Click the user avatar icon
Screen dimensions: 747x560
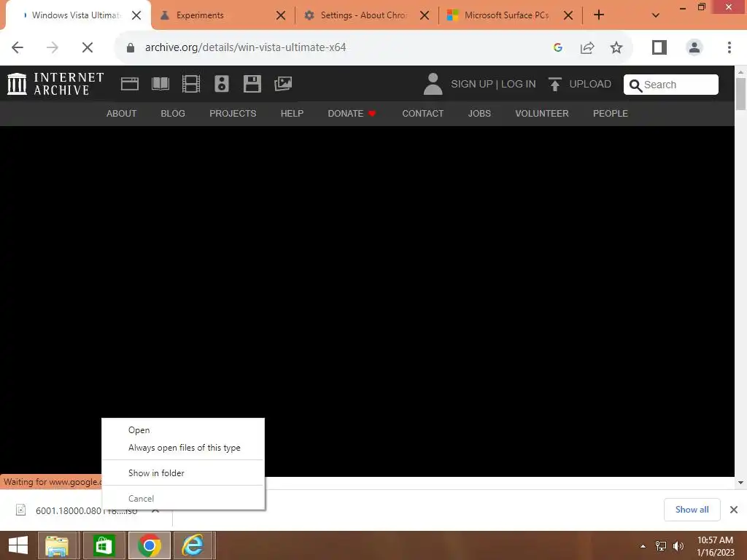[433, 84]
